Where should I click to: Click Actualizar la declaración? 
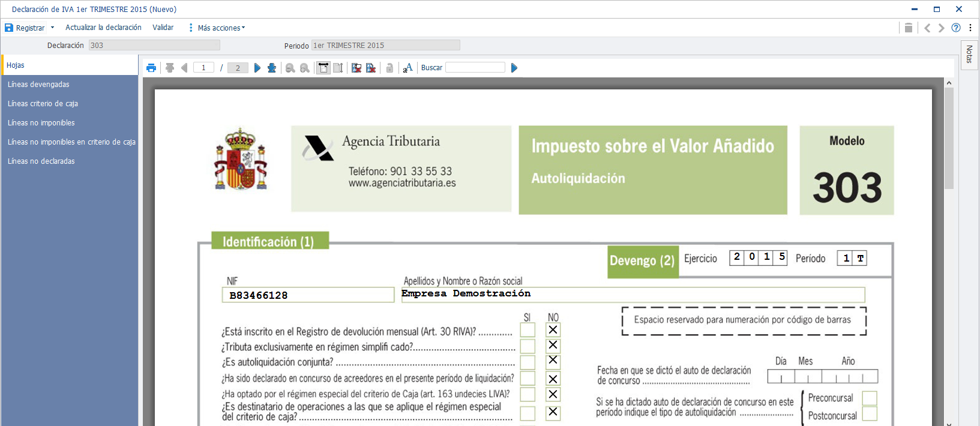(103, 28)
